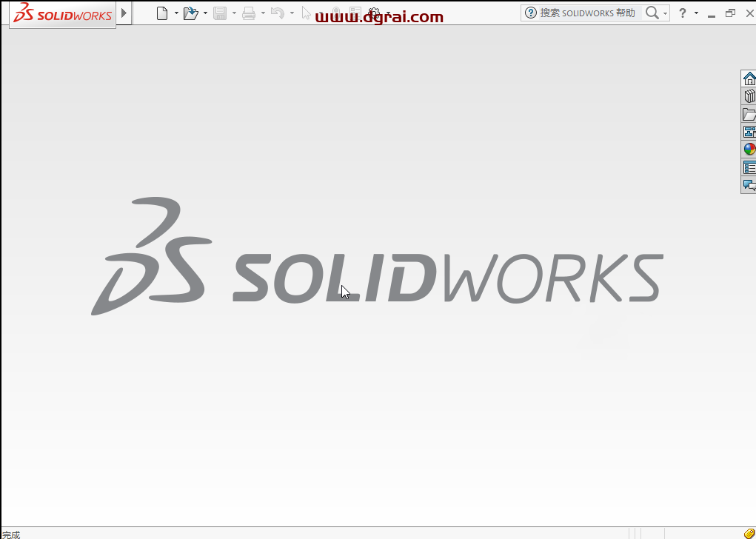This screenshot has width=756, height=539.
Task: Click the yellow tag icon in status bar
Action: [x=750, y=534]
